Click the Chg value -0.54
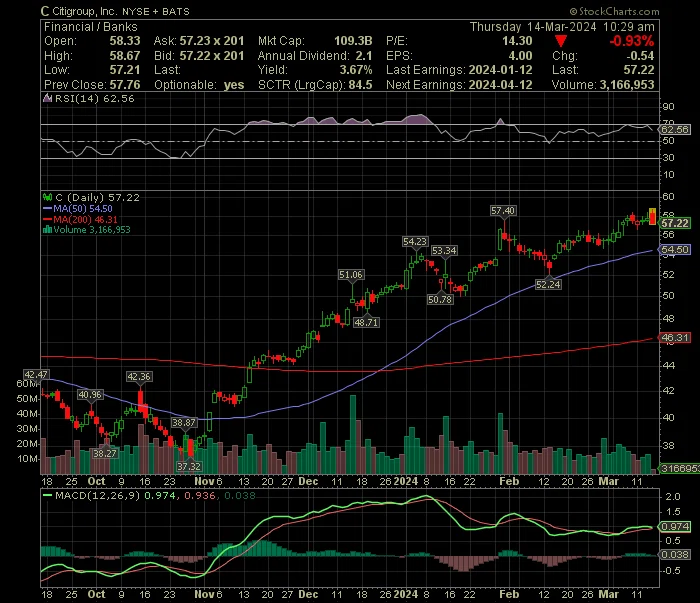This screenshot has width=700, height=603. tap(640, 56)
